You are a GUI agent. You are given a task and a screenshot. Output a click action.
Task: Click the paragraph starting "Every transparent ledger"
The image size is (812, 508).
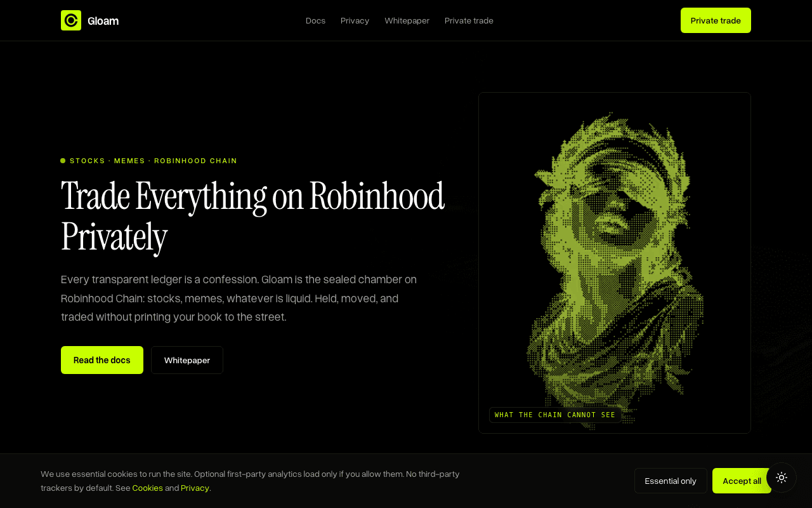click(239, 298)
